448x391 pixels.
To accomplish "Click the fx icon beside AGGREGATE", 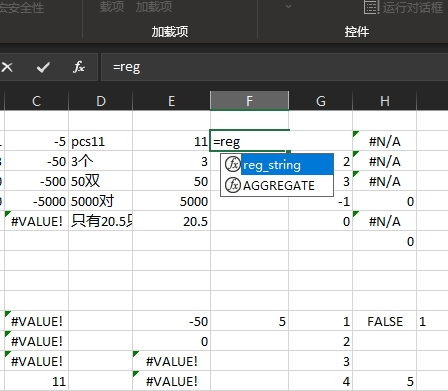I will click(x=233, y=185).
